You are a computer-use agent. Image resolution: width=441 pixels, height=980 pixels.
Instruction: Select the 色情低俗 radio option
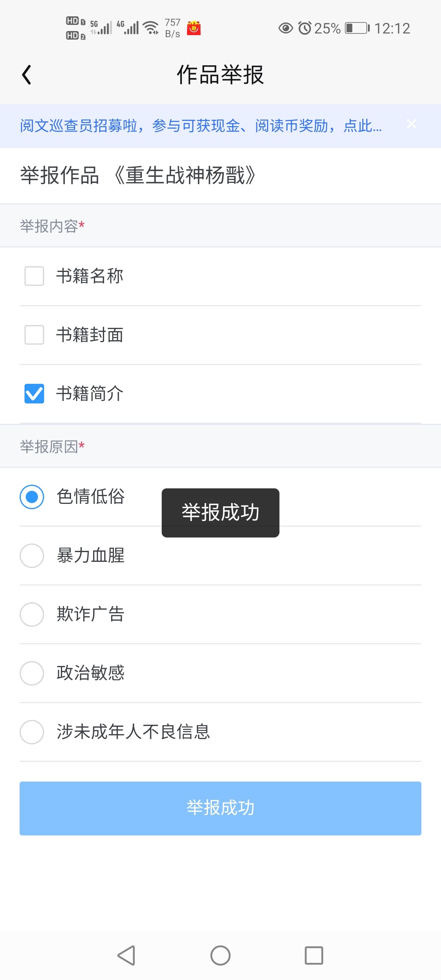[32, 497]
